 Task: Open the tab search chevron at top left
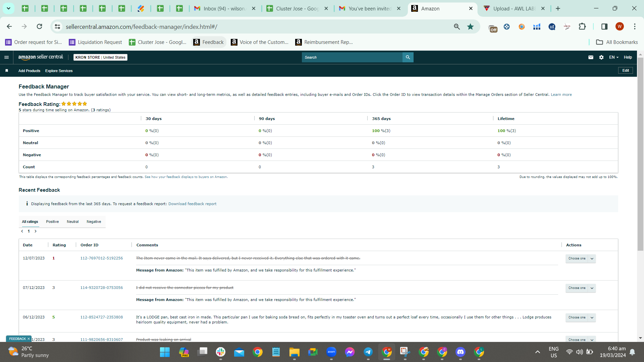coord(8,8)
